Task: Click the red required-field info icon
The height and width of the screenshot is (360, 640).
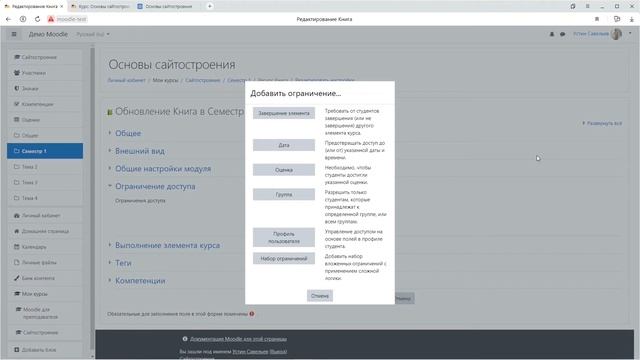Action: pos(252,314)
